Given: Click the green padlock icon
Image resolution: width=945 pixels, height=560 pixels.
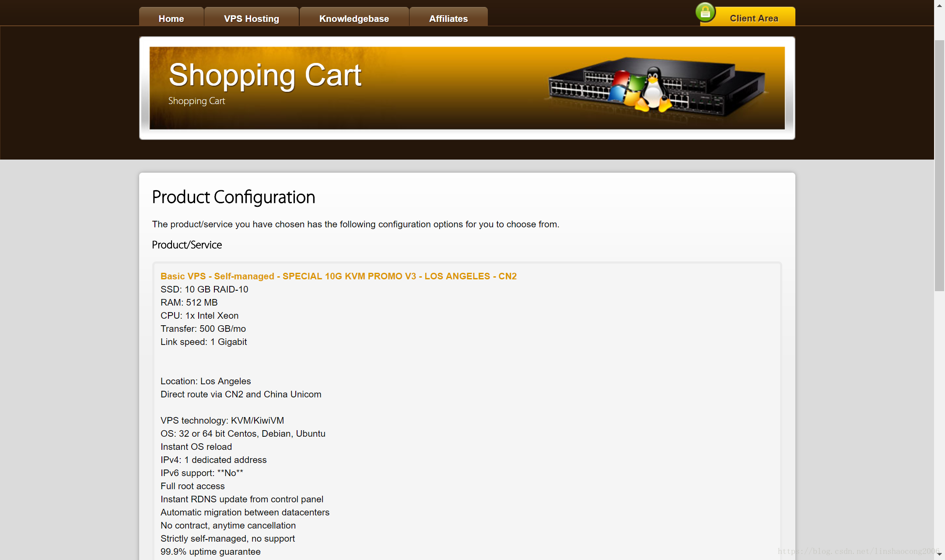Looking at the screenshot, I should click(x=705, y=13).
